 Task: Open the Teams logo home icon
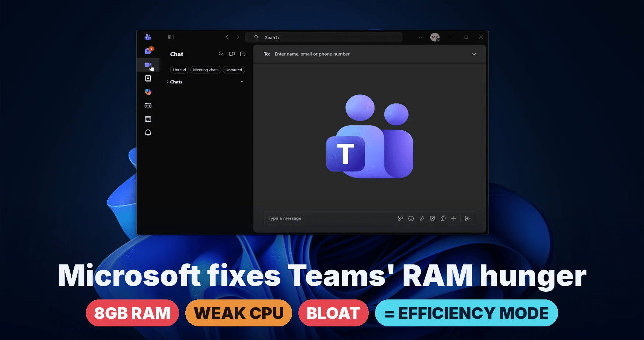148,37
